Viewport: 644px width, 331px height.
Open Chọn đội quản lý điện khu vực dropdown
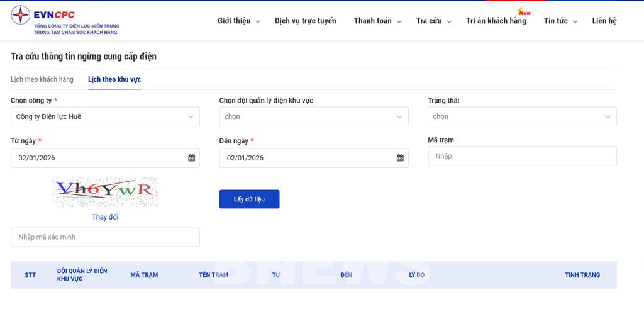tap(313, 116)
